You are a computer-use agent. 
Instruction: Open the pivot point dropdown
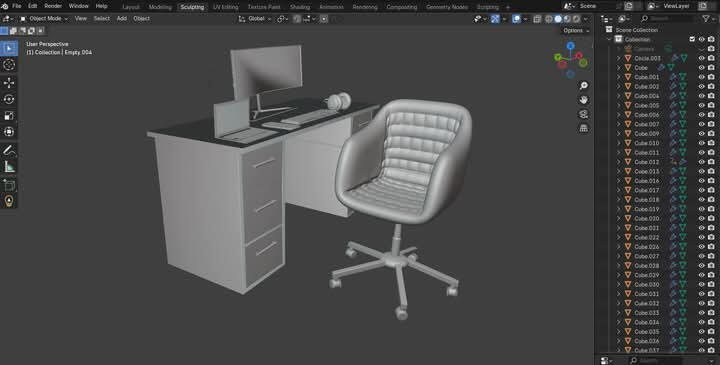pyautogui.click(x=282, y=19)
